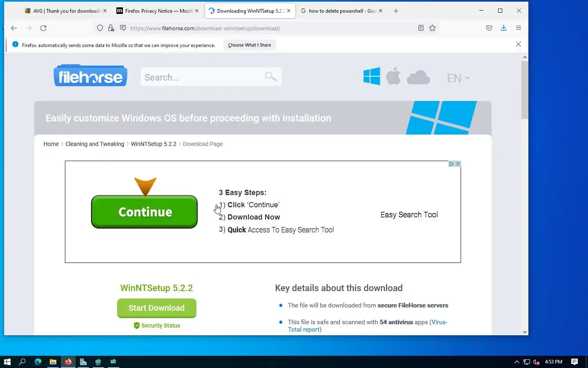Open VirusTotal report link
Screen dimensions: 588x368
coord(367,326)
